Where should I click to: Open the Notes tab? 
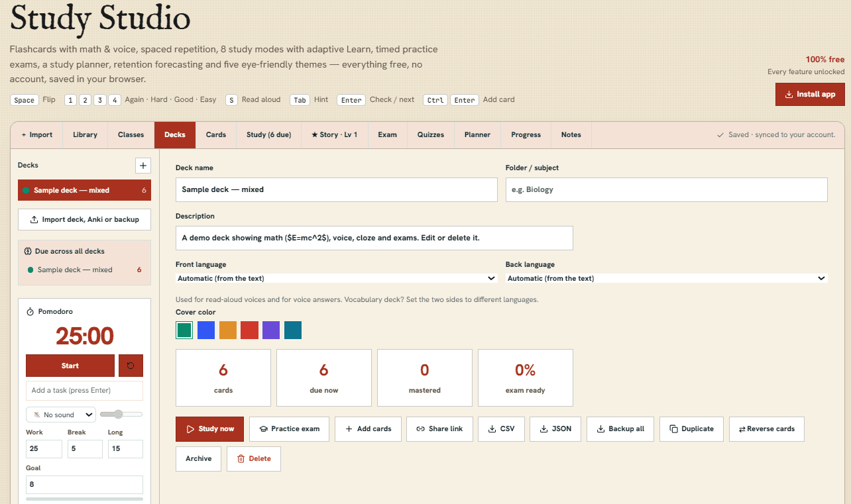click(x=571, y=134)
